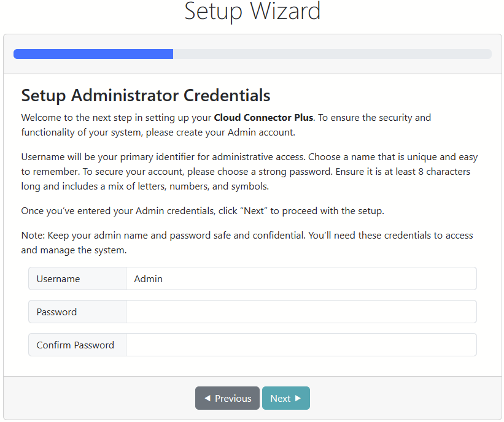Click the quoted word Next in the instructions
The width and height of the screenshot is (504, 422).
[x=254, y=211]
